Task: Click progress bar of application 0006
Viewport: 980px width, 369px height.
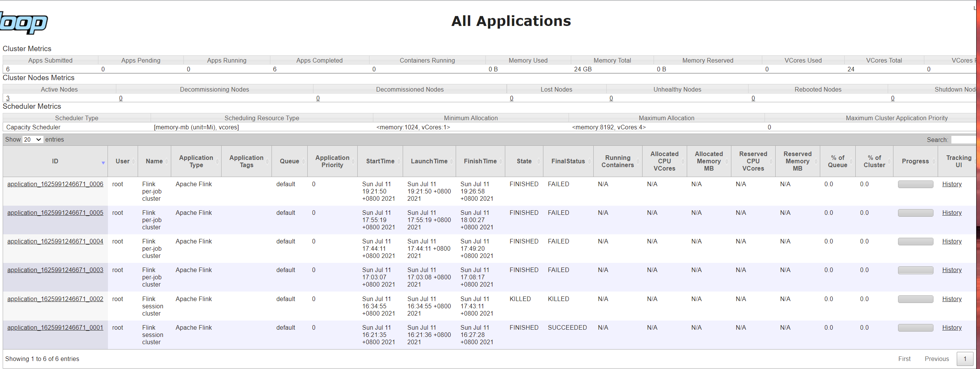Action: tap(916, 184)
